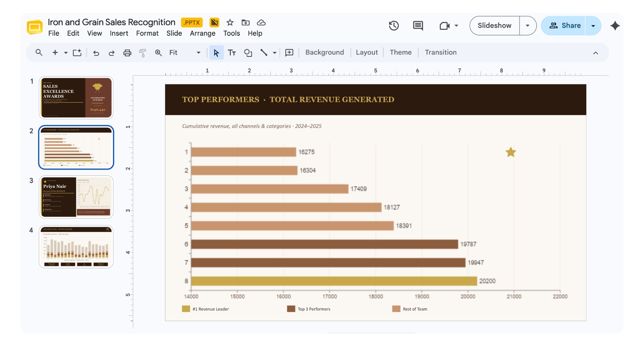The height and width of the screenshot is (362, 644).
Task: Click the Cumulative revenue subtitle text
Action: point(252,126)
